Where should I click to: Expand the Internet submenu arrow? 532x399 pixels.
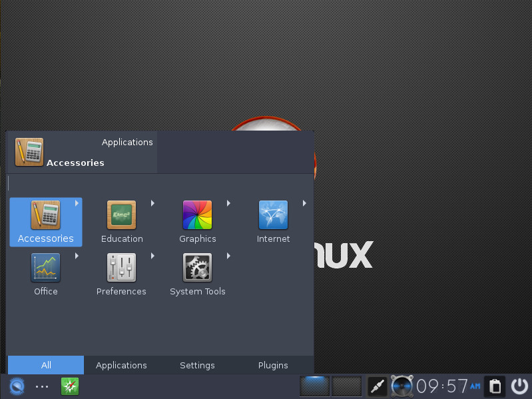[304, 203]
